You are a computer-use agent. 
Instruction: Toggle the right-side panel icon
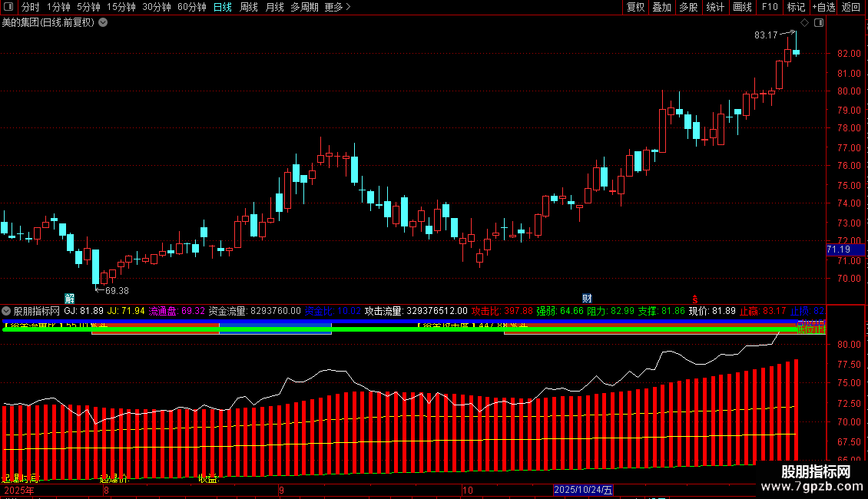pos(819,23)
